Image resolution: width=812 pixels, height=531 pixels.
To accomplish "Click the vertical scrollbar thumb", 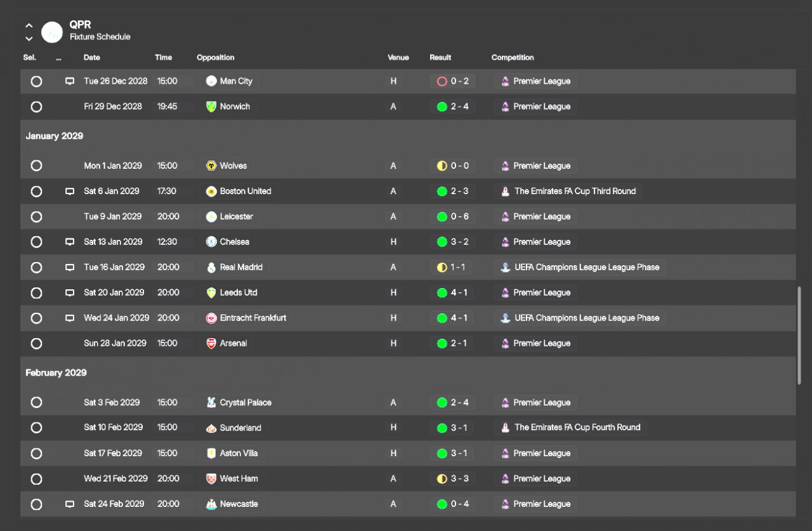I will click(799, 335).
